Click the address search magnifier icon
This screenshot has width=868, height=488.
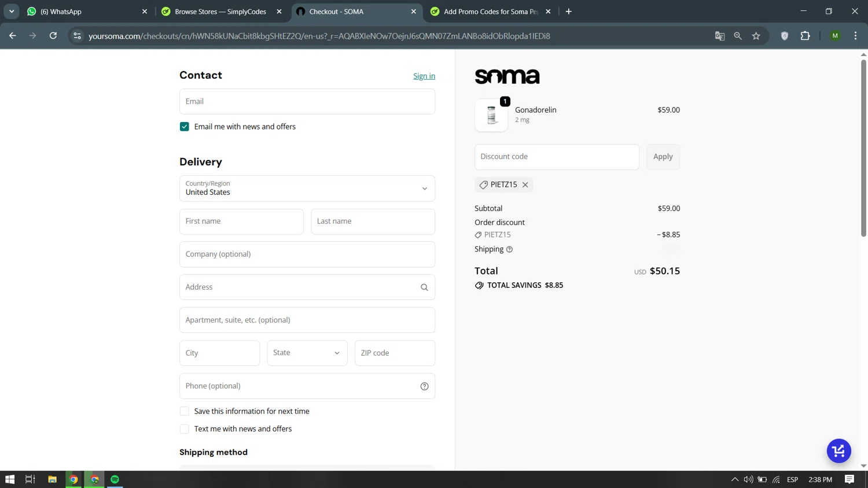pos(424,287)
